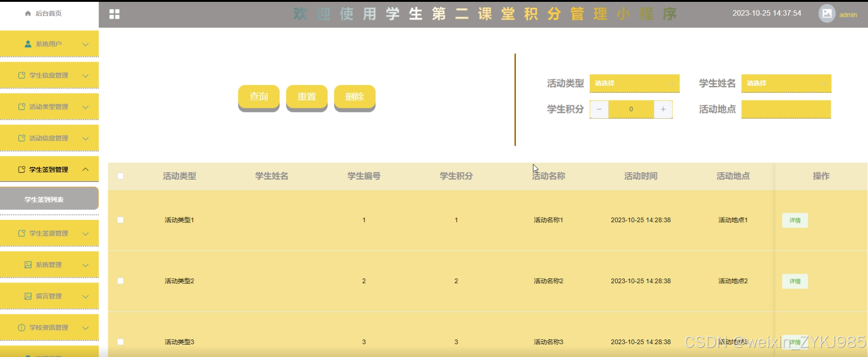Image resolution: width=868 pixels, height=357 pixels.
Task: Toggle the select-all checkbox in table header
Action: point(120,176)
